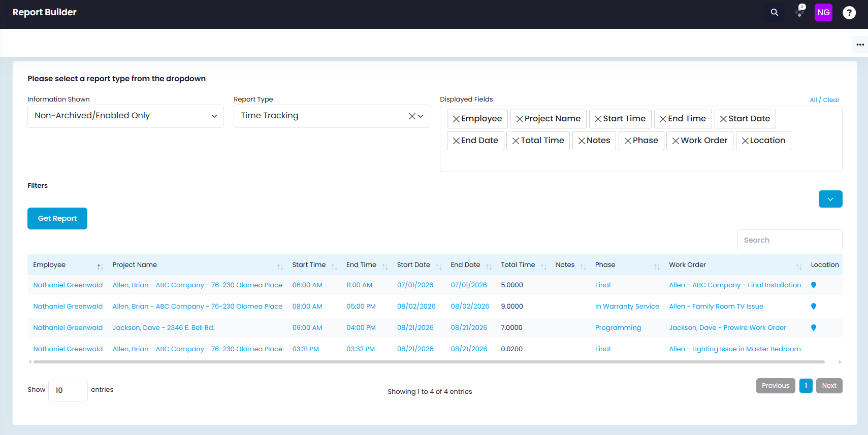
Task: Click the 08/02/2026 end date
Action: 470,307
